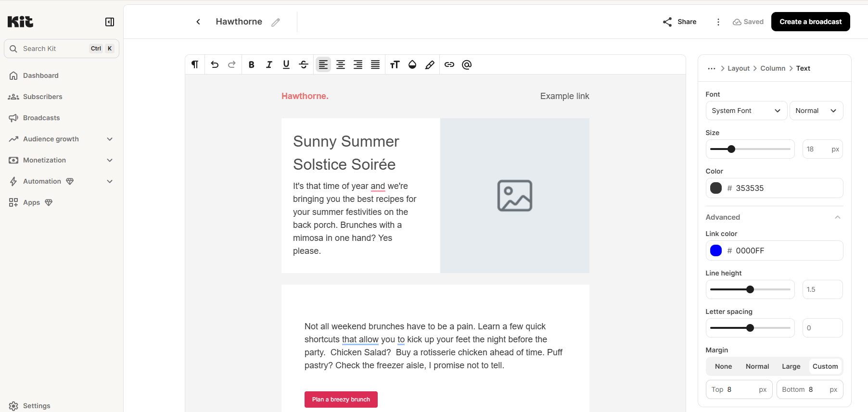Click the Share button

pos(680,22)
